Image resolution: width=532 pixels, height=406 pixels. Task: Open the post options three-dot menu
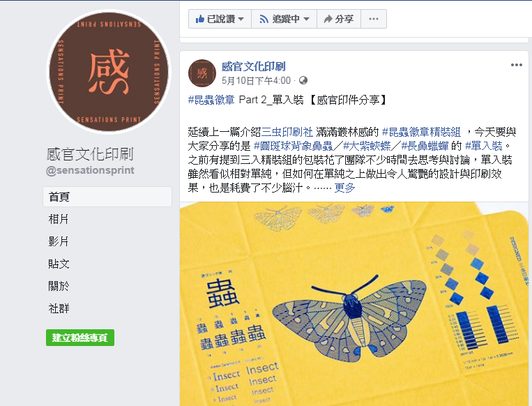coord(517,65)
